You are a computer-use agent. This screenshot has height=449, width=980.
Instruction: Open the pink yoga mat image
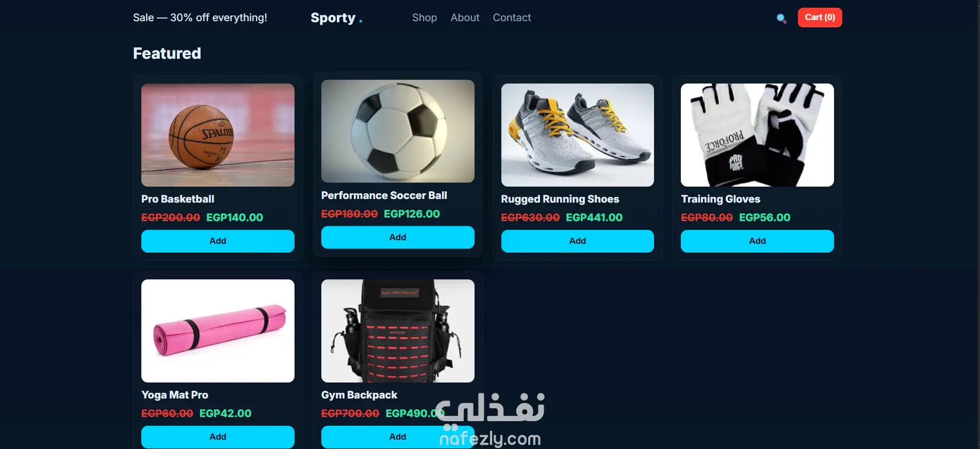point(218,331)
